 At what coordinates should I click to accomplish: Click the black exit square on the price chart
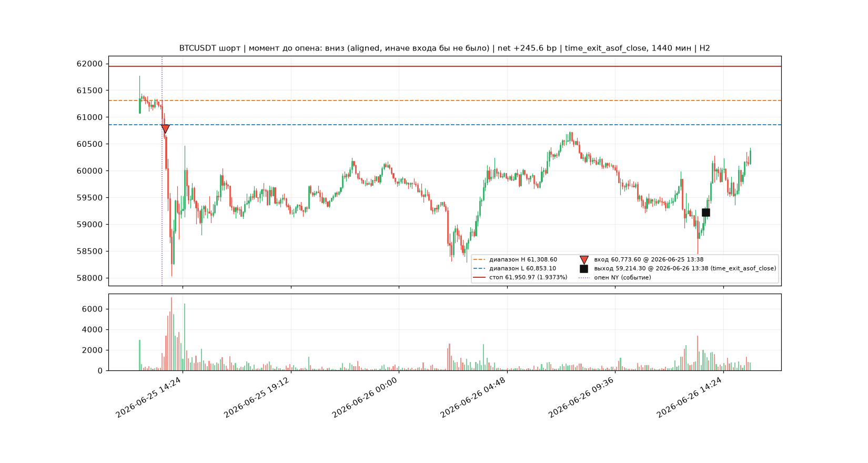pos(706,213)
